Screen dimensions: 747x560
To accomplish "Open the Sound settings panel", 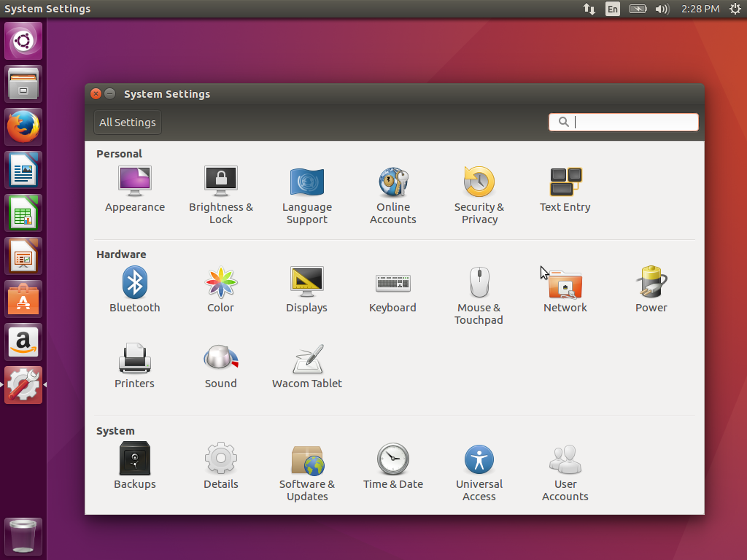I will [220, 366].
